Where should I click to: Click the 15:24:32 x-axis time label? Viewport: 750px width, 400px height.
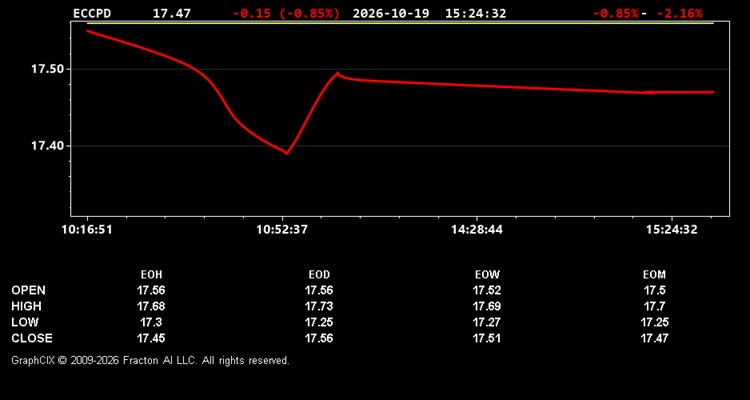click(x=672, y=230)
